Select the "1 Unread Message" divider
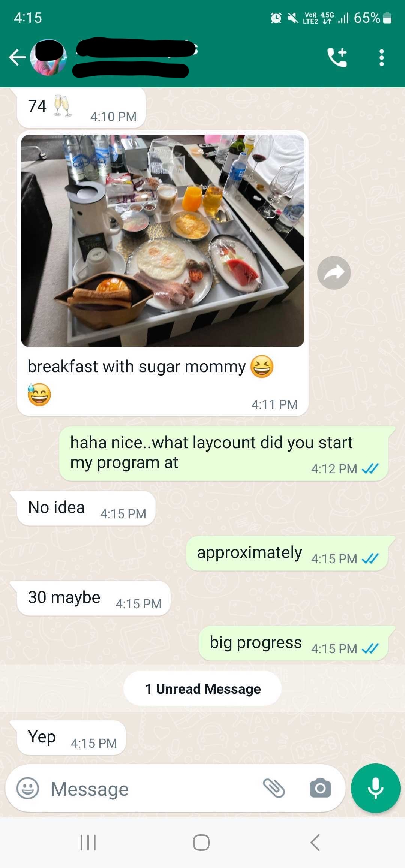Screen dimensions: 405x868 click(x=202, y=689)
